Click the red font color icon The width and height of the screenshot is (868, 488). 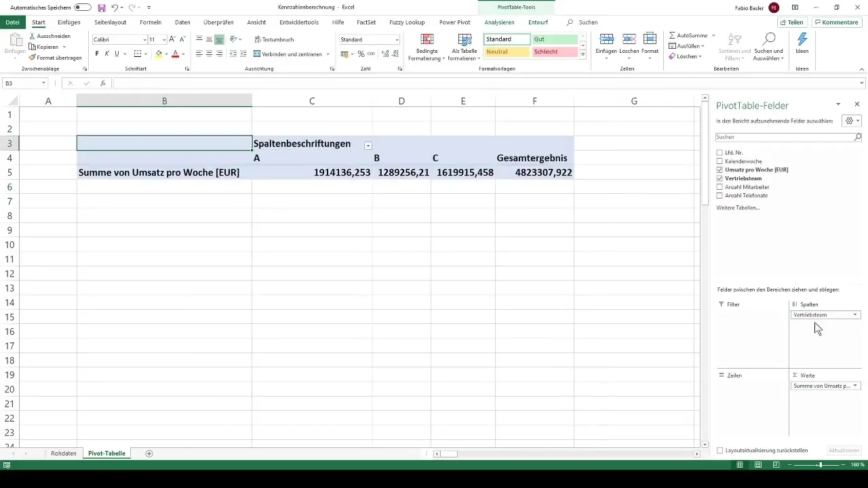coord(175,54)
